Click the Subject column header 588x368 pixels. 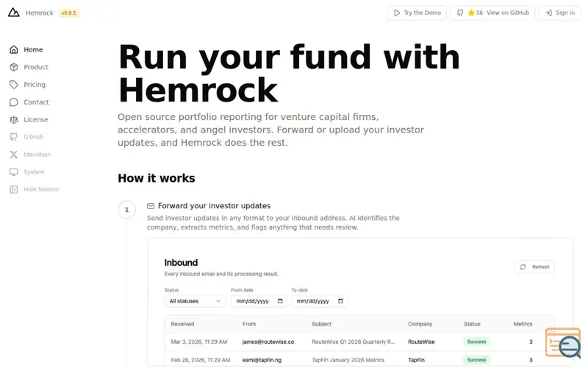point(321,324)
